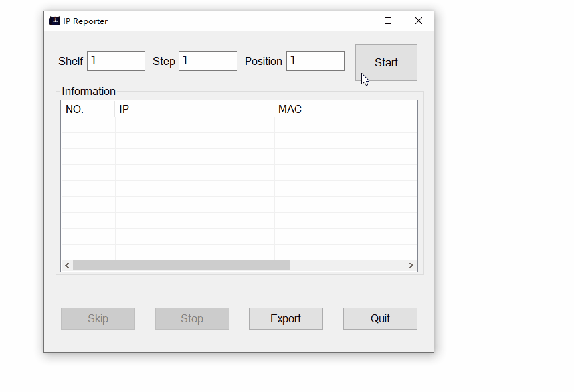Maximize the IP Reporter window
574x392 pixels.
tap(388, 21)
